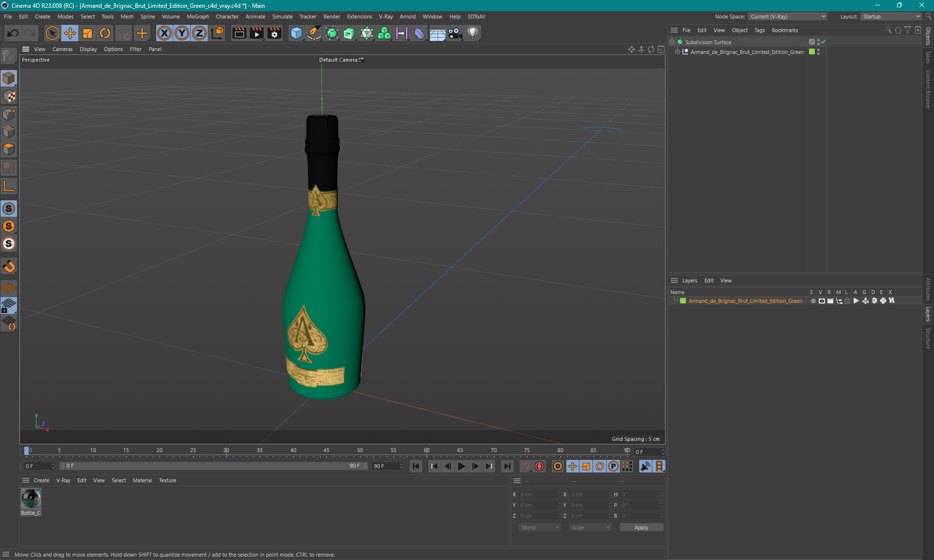Toggle the Enable Snap icon
This screenshot has width=934, height=560.
9,266
